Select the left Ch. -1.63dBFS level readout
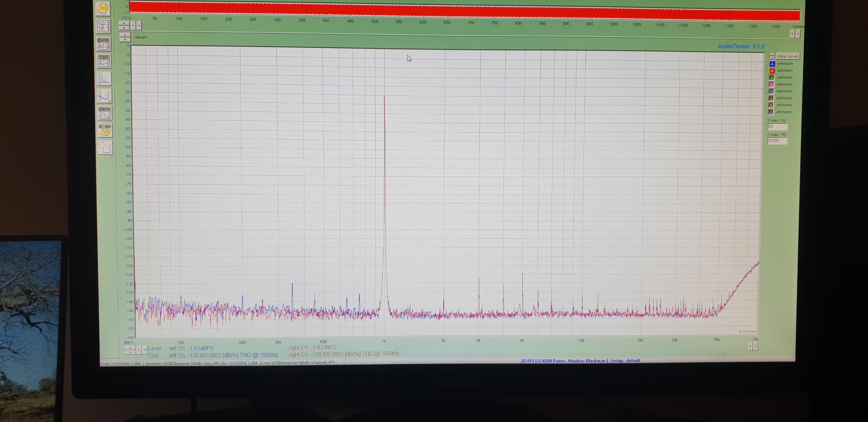The width and height of the screenshot is (868, 422). coord(192,349)
